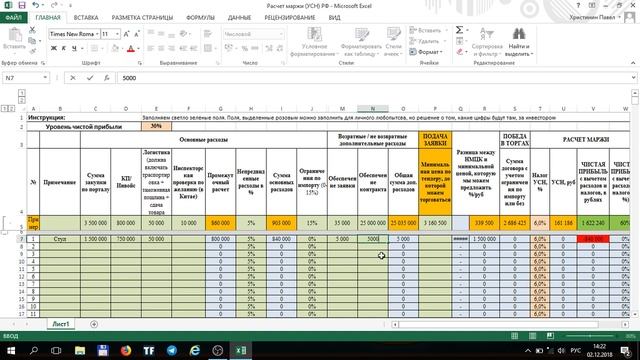Click the percent style icon
This screenshot has width=640, height=360.
pyautogui.click(x=244, y=48)
